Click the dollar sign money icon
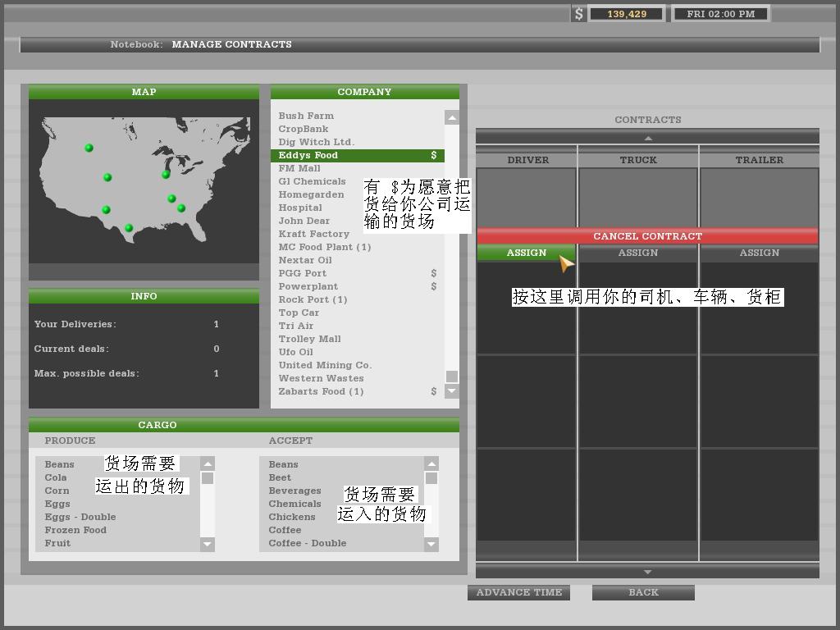840x630 pixels. pyautogui.click(x=579, y=14)
